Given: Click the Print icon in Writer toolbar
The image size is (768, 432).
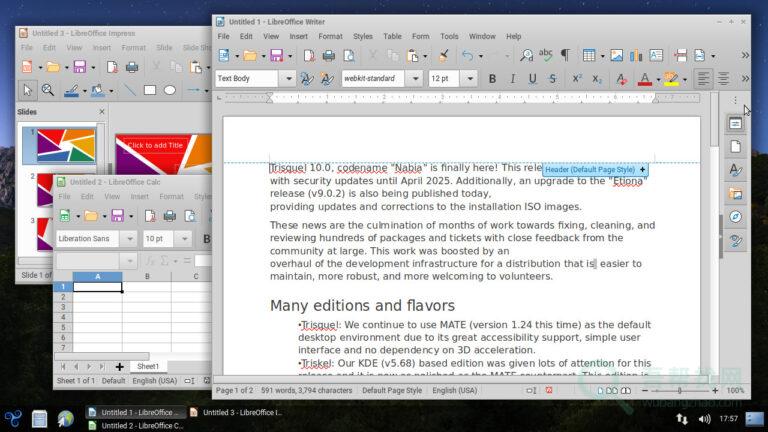Looking at the screenshot, I should pos(327,55).
